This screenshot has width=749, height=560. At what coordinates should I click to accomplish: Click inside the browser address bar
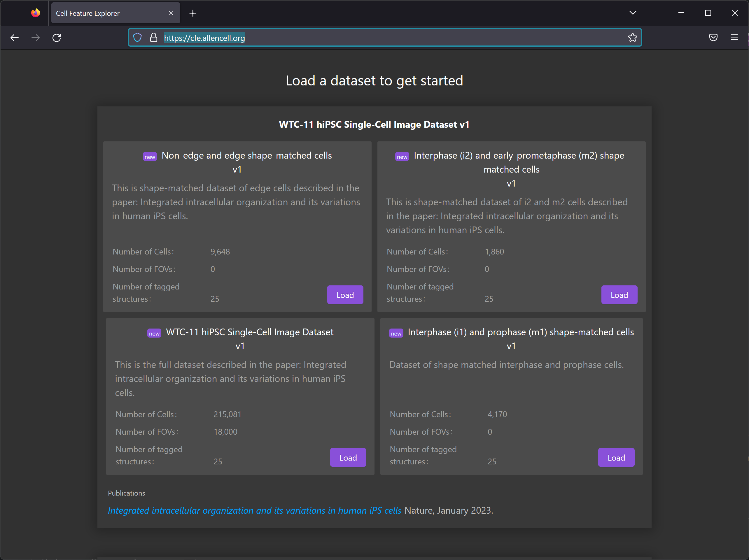point(372,38)
